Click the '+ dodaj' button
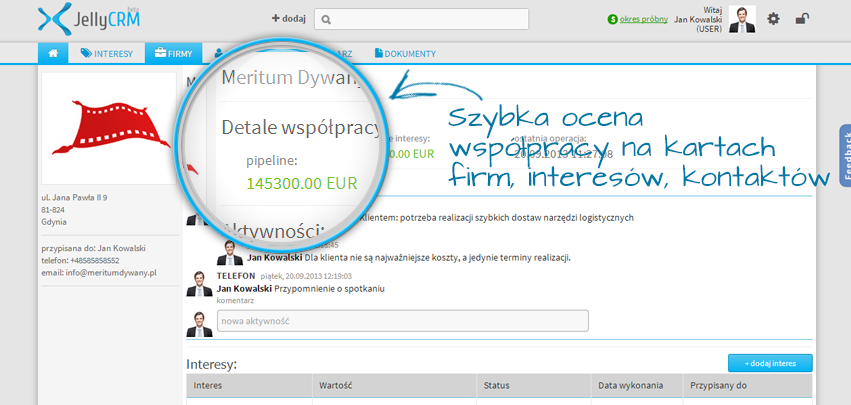 290,19
